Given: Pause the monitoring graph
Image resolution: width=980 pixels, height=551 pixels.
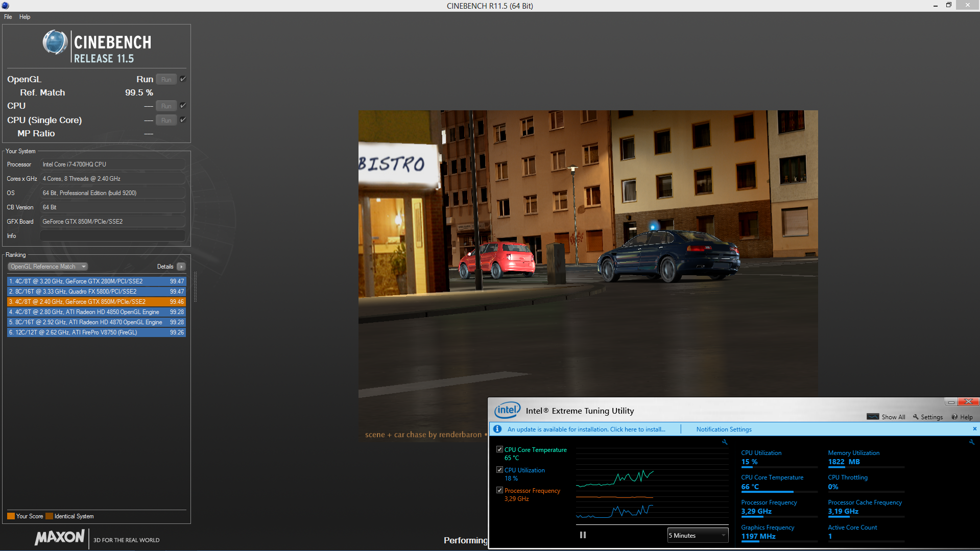Looking at the screenshot, I should pyautogui.click(x=583, y=535).
